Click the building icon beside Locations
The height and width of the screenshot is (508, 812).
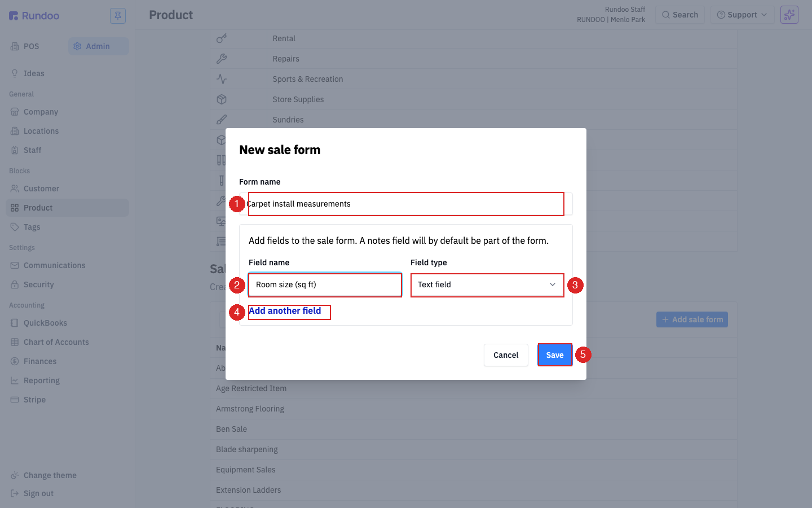click(15, 131)
